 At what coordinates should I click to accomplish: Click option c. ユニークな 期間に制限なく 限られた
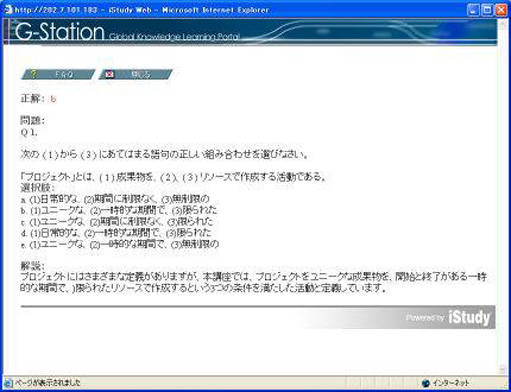[117, 222]
